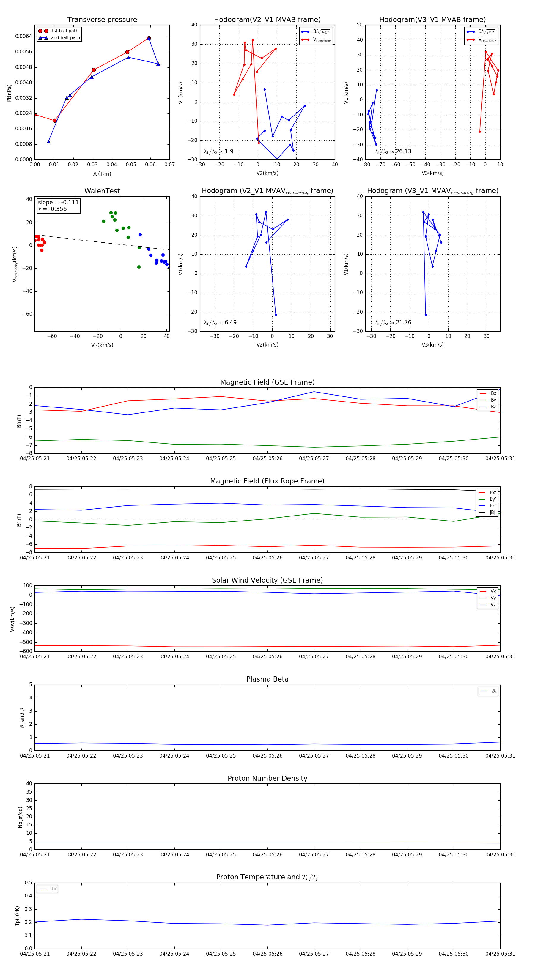Click the Bx legend entry in GSE magnetic field

tap(488, 393)
